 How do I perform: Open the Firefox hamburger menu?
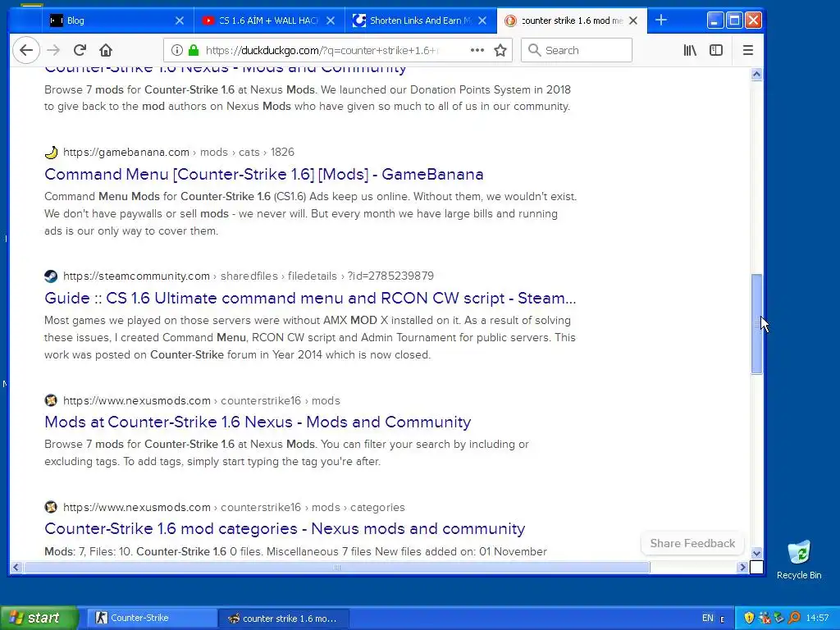[748, 50]
